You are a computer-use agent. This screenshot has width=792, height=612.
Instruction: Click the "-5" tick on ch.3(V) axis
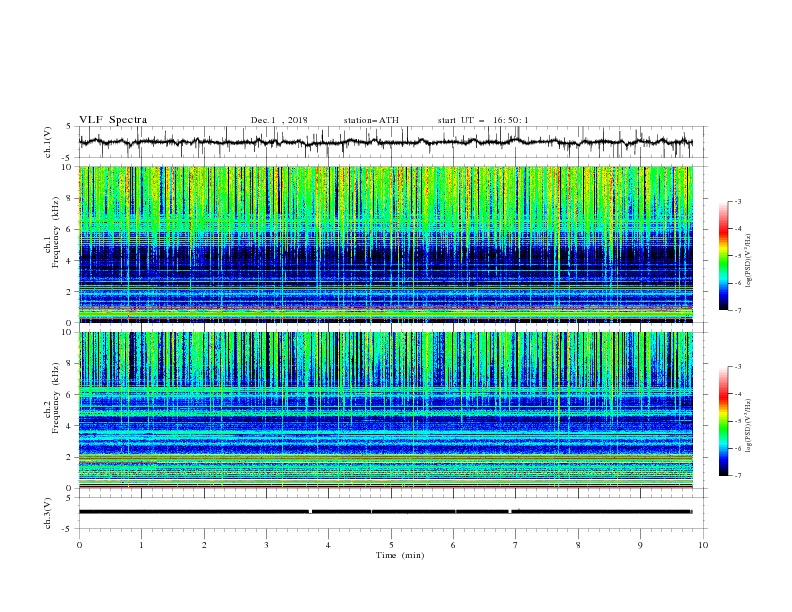68,529
